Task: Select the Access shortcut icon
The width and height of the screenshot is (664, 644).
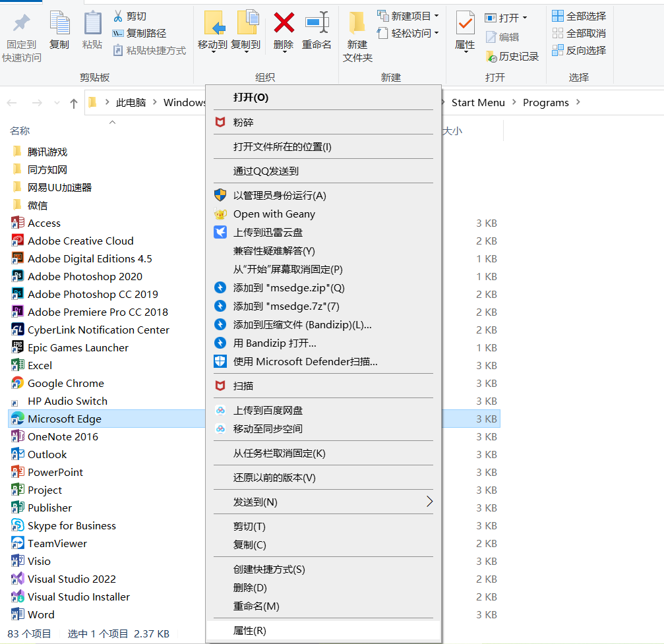Action: click(x=18, y=223)
